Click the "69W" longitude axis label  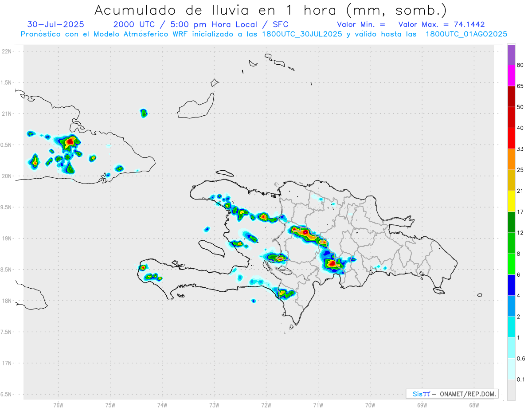[x=422, y=405]
